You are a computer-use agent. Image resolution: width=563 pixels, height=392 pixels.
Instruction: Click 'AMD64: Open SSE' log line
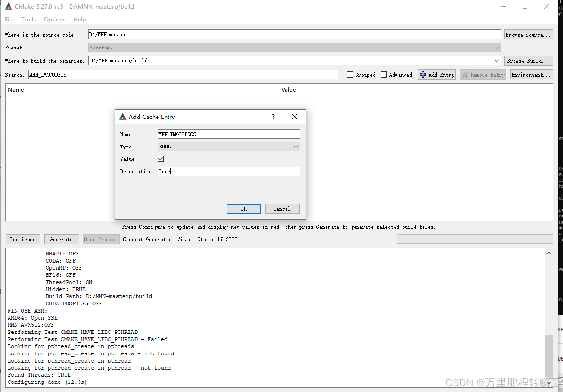pyautogui.click(x=33, y=318)
